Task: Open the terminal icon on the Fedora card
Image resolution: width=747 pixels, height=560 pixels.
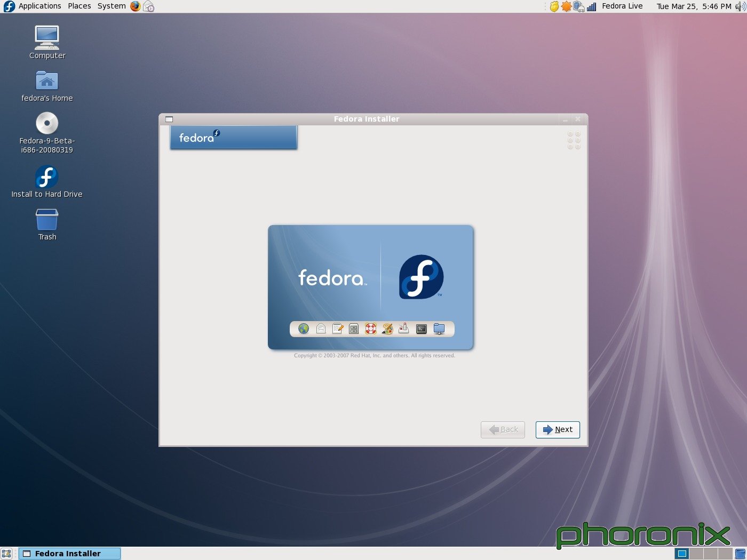Action: (421, 329)
